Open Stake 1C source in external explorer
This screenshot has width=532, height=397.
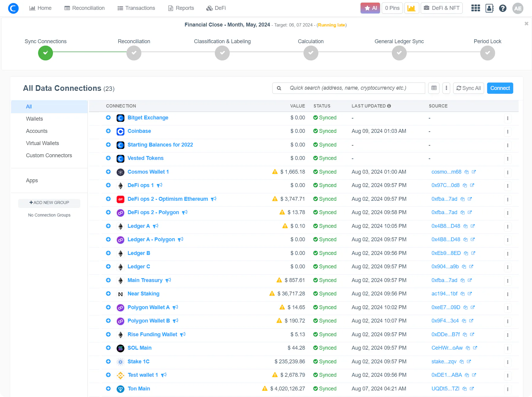(x=469, y=362)
